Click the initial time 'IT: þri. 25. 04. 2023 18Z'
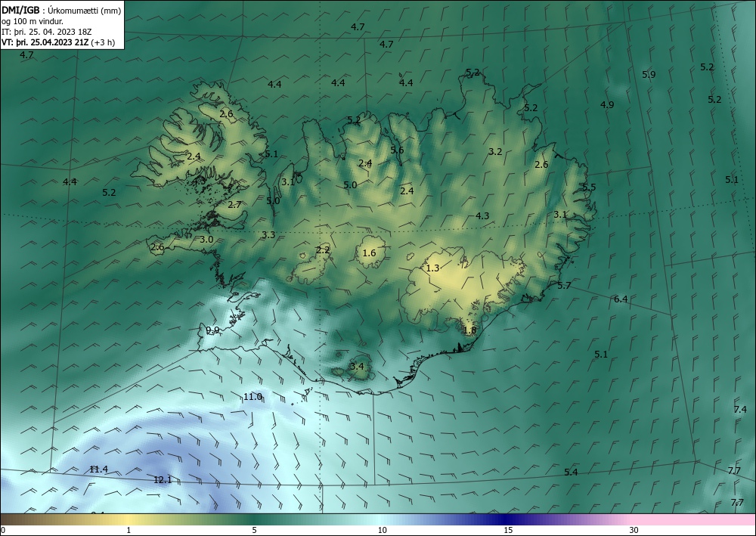 [46, 32]
